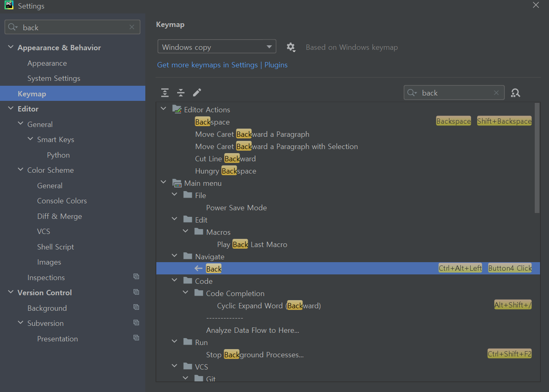
Task: Collapse the Editor settings section
Action: point(11,108)
